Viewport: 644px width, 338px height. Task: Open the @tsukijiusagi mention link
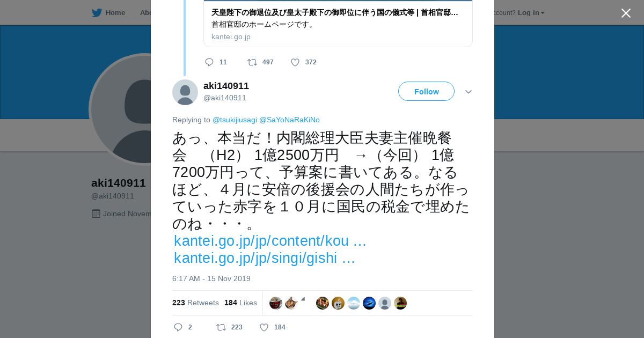235,120
